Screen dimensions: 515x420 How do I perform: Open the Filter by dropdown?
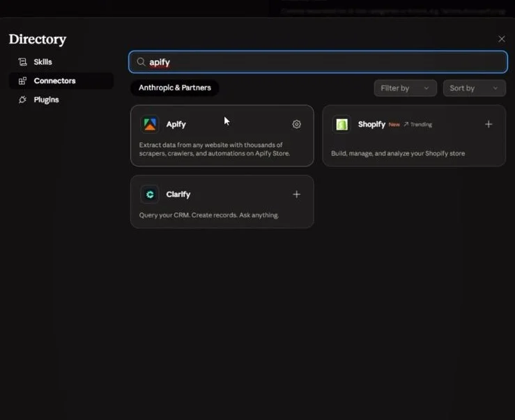click(406, 88)
